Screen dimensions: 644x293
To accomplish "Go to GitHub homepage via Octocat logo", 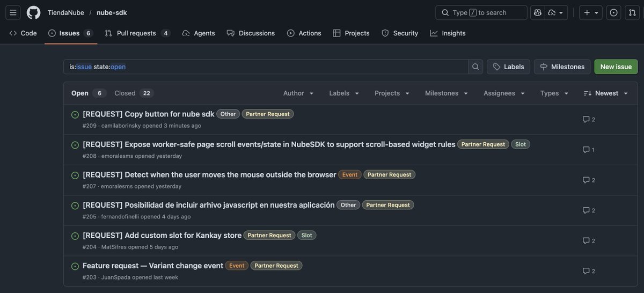I will pos(33,12).
